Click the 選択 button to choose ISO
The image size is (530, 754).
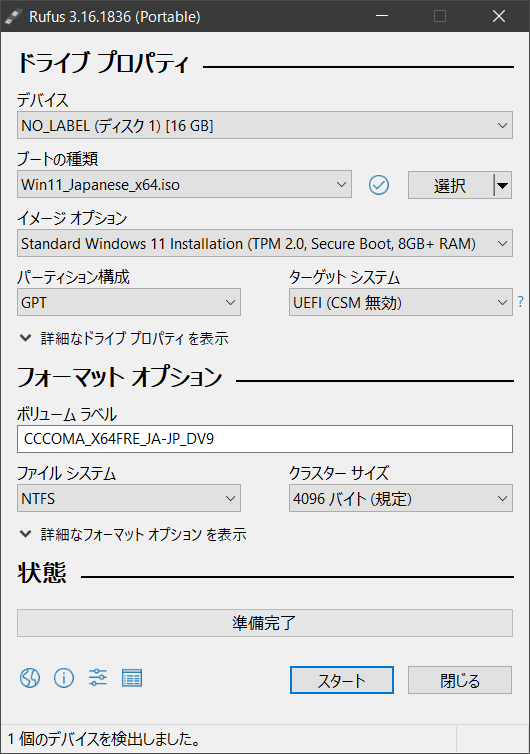[451, 185]
